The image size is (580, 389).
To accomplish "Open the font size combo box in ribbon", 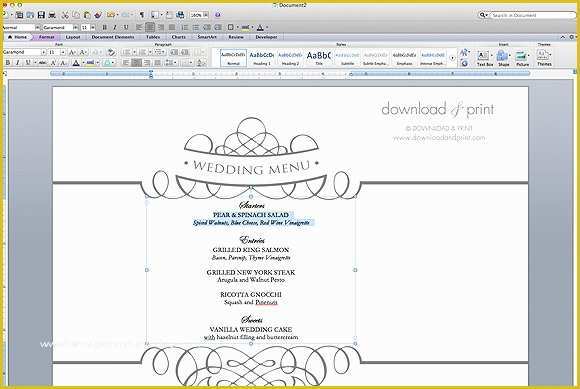I will [x=57, y=52].
